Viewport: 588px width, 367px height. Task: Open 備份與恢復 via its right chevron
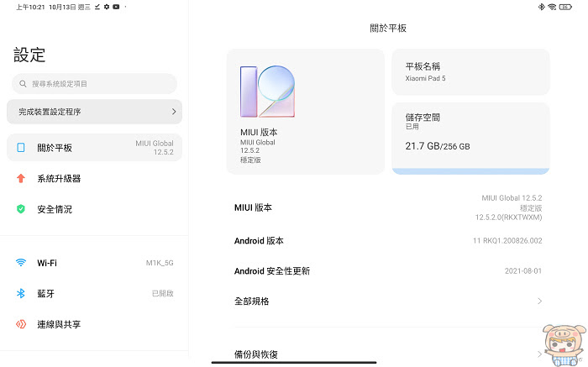tap(539, 354)
